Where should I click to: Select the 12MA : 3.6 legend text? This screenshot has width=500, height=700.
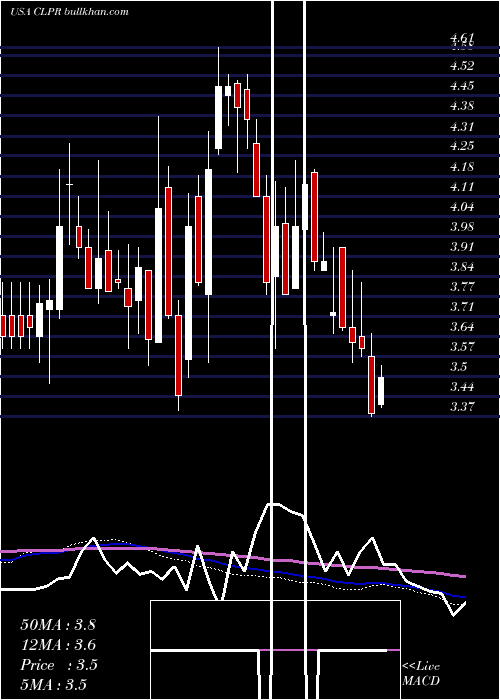point(58,645)
